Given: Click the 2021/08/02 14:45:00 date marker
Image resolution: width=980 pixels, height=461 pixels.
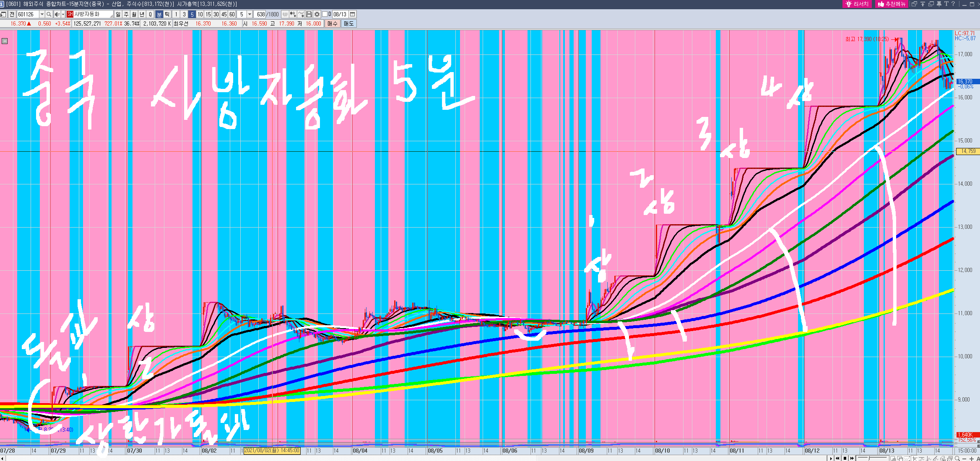Looking at the screenshot, I should coord(272,451).
